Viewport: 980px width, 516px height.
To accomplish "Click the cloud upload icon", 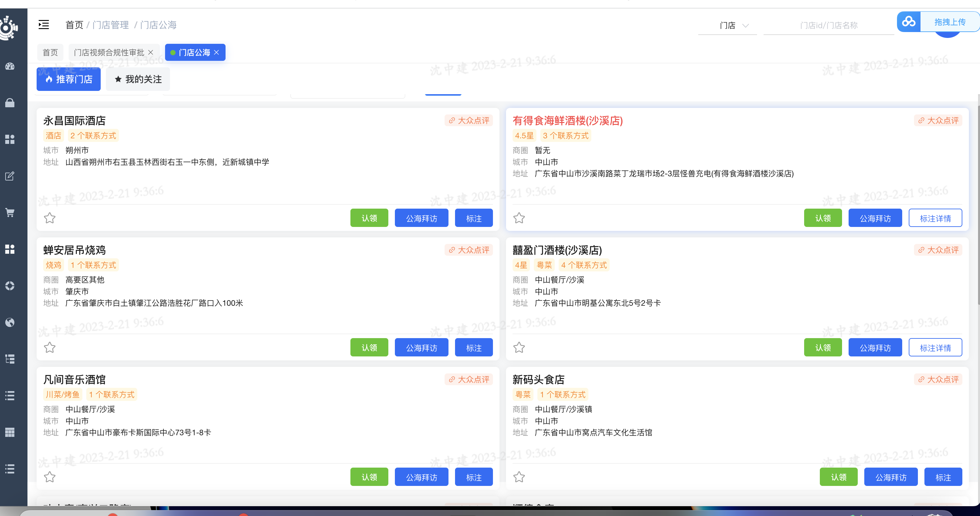I will point(908,22).
